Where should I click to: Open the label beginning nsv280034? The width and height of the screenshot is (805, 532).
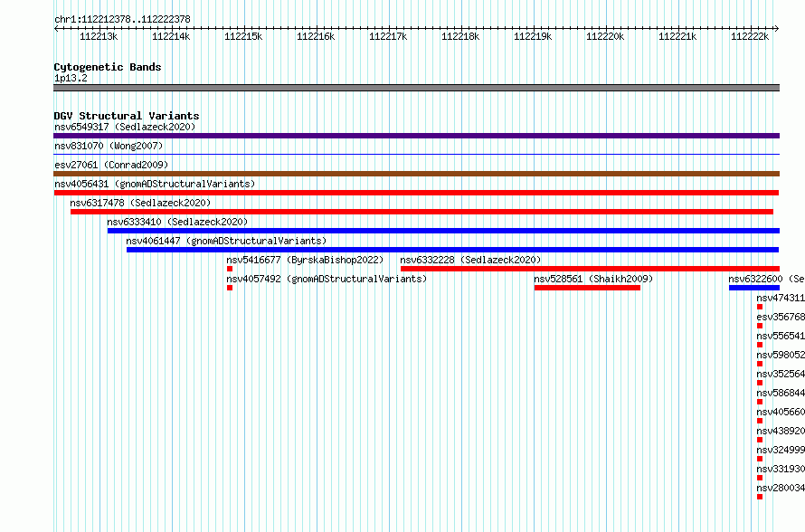click(x=781, y=488)
